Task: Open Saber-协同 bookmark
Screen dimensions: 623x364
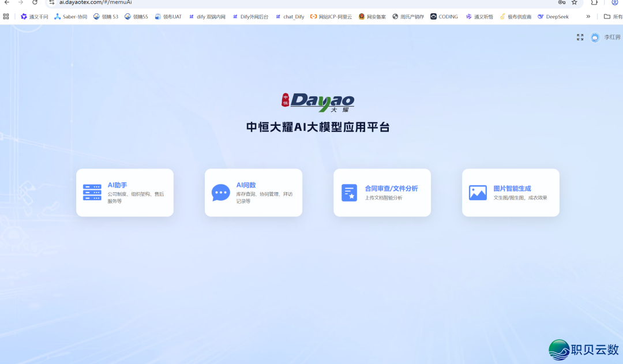Action: [71, 17]
